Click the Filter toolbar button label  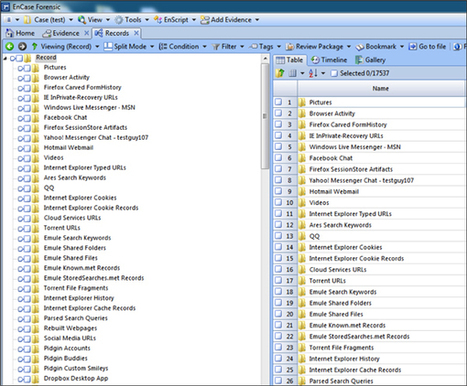[229, 47]
